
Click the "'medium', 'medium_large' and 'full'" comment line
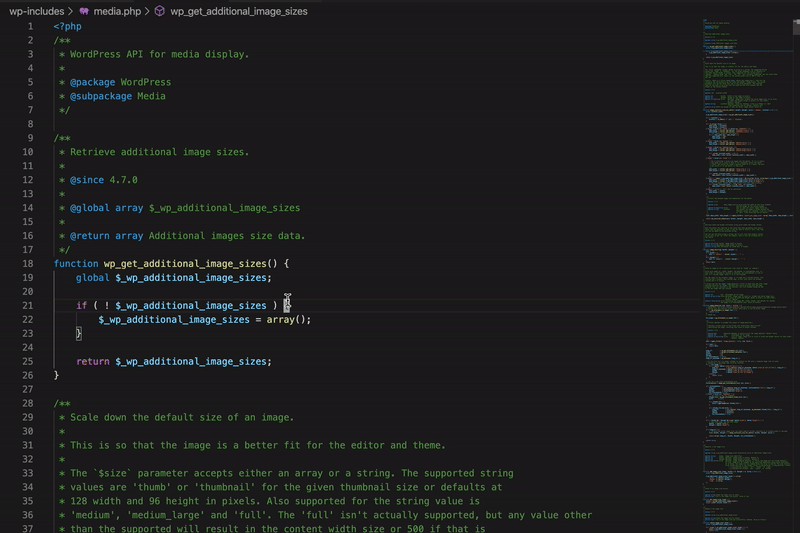tap(331, 515)
